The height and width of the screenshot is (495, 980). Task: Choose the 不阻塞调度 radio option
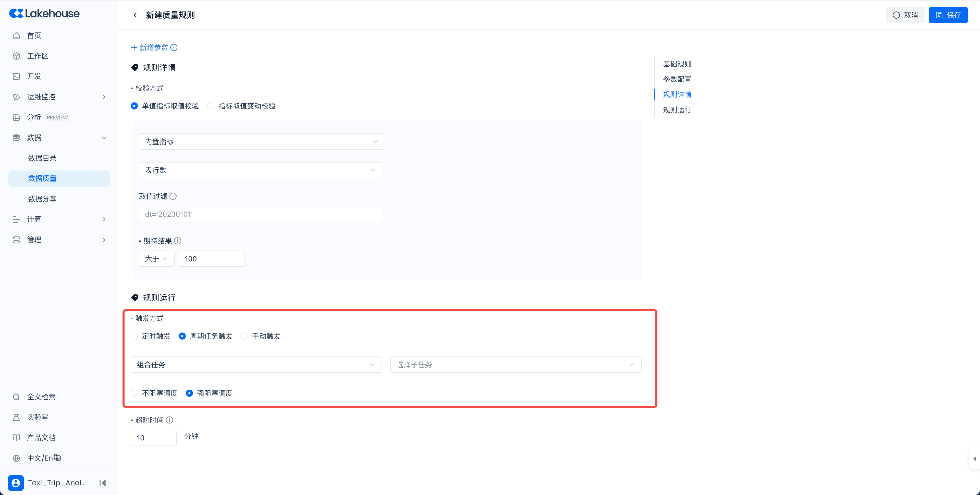pyautogui.click(x=135, y=393)
